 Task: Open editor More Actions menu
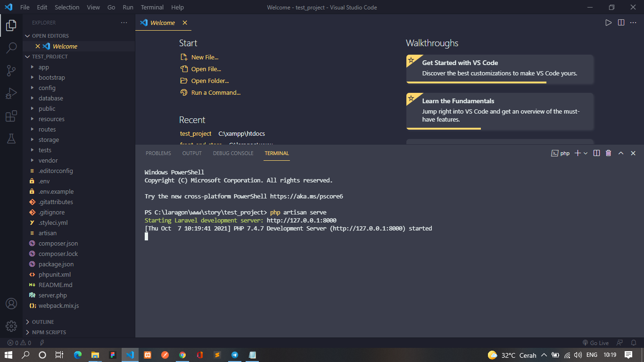(x=633, y=23)
